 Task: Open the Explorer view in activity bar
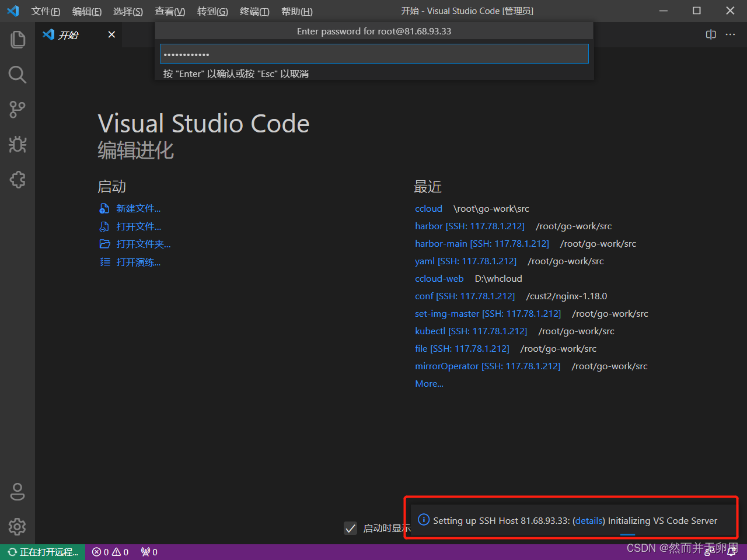tap(18, 40)
